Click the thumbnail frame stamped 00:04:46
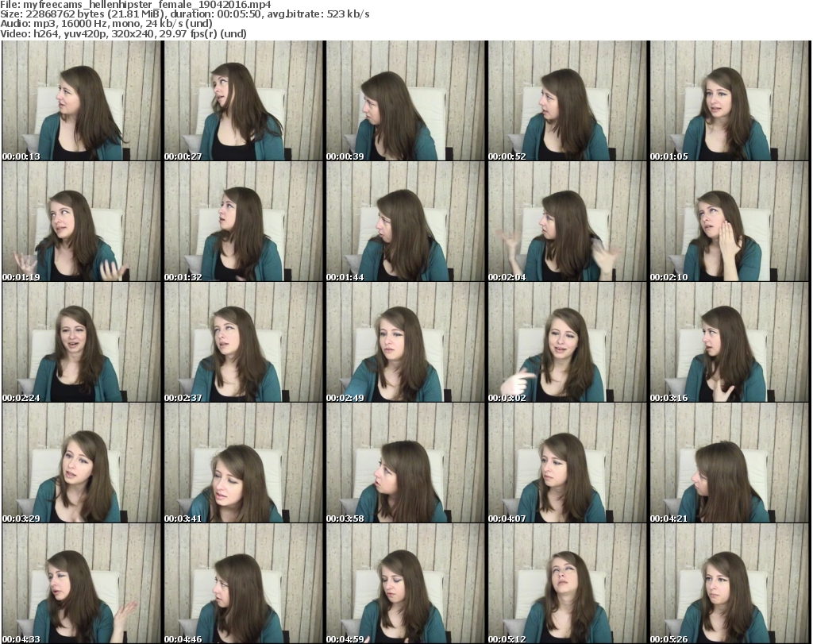Image resolution: width=813 pixels, height=644 pixels. coord(244,584)
